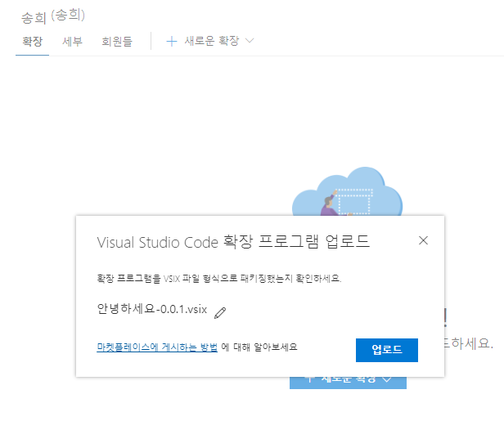This screenshot has width=504, height=421.
Task: Click the cloud illustration behind dialog
Action: pyautogui.click(x=347, y=191)
